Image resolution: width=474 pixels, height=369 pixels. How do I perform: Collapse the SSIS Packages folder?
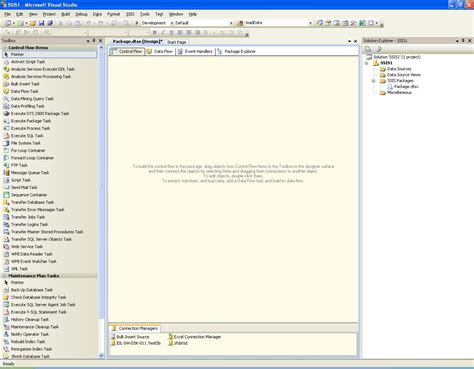click(373, 81)
